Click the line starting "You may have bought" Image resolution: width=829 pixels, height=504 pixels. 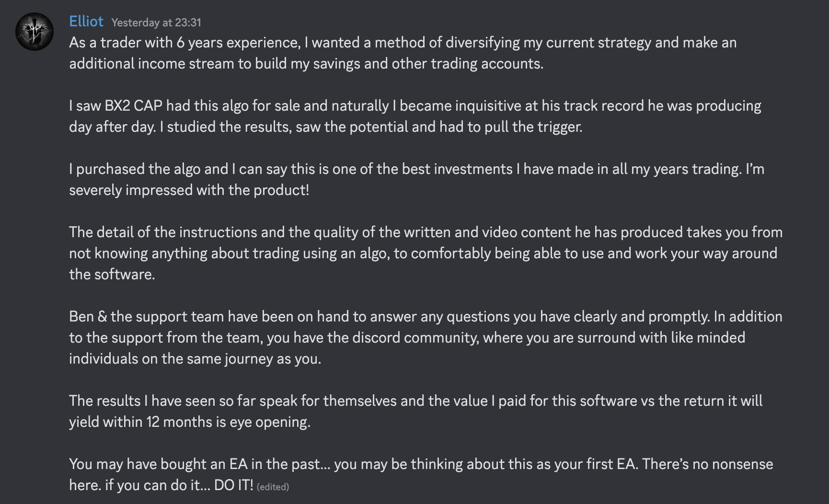click(421, 464)
